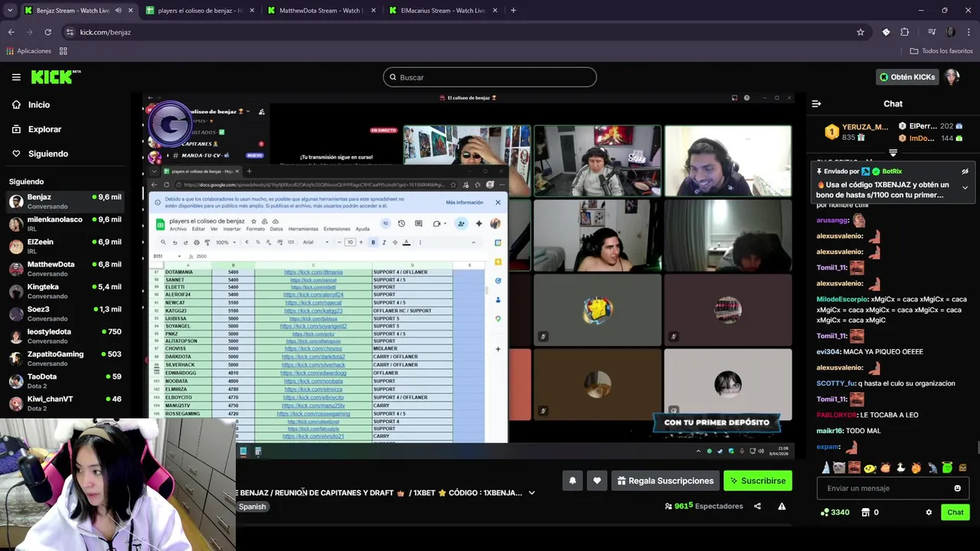Send the yellow lemon quick emote

870,468
